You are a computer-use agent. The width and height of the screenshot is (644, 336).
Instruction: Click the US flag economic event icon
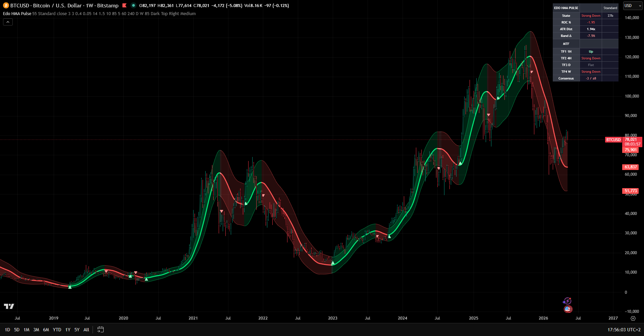click(568, 309)
